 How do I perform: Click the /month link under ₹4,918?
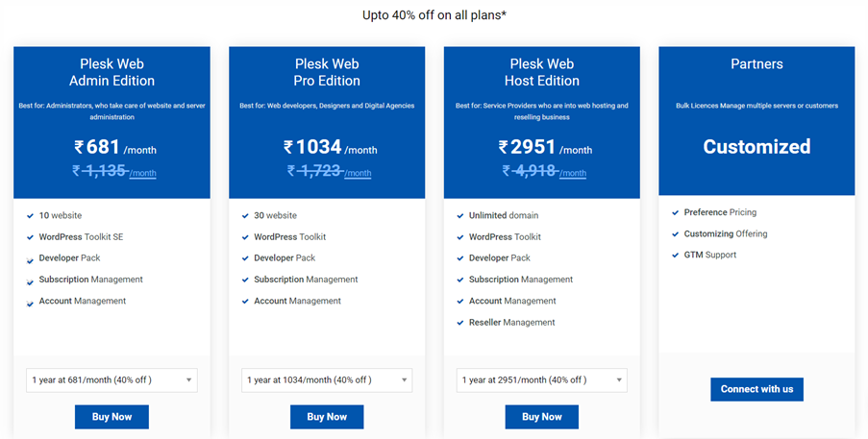[572, 173]
